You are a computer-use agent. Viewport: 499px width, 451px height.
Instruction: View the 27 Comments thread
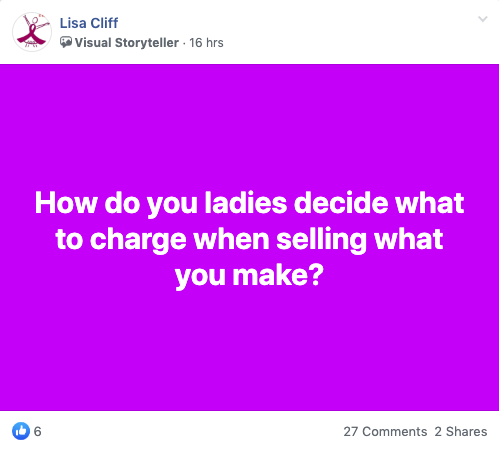tap(385, 431)
